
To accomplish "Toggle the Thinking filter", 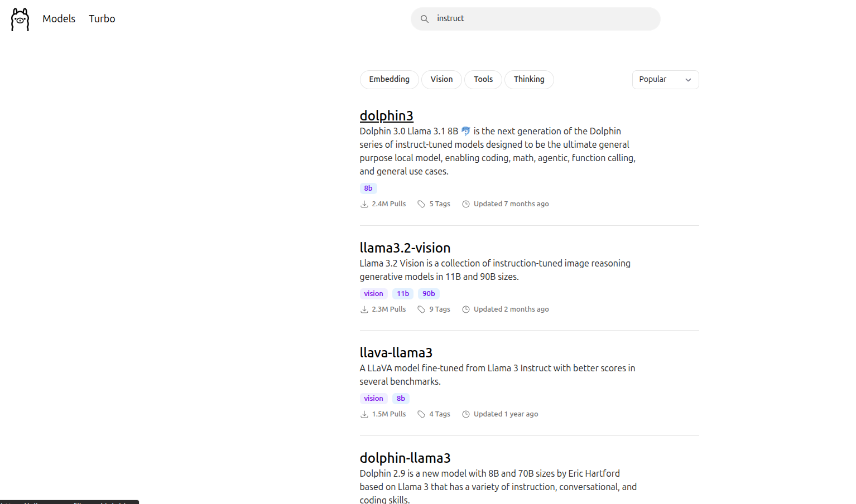I will pos(529,79).
